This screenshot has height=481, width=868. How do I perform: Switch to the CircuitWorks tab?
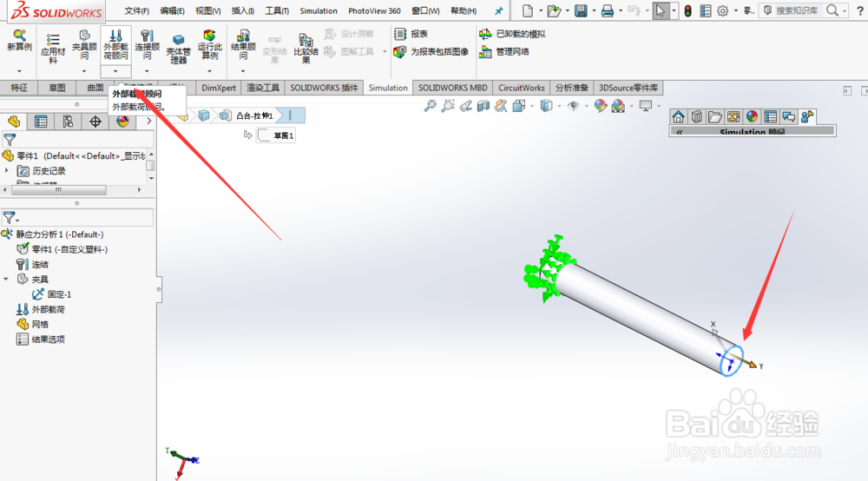pyautogui.click(x=522, y=88)
